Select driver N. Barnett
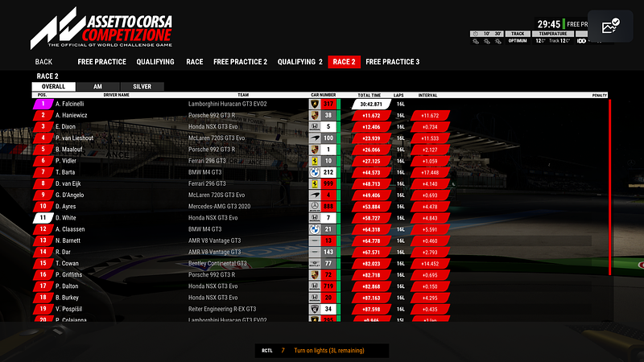The width and height of the screenshot is (644, 362). click(68, 241)
